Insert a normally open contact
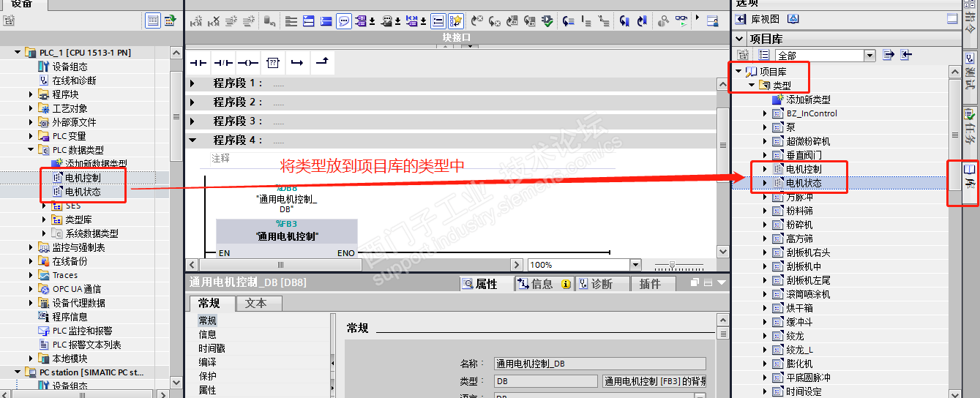Viewport: 980px width, 398px height. coord(198,63)
